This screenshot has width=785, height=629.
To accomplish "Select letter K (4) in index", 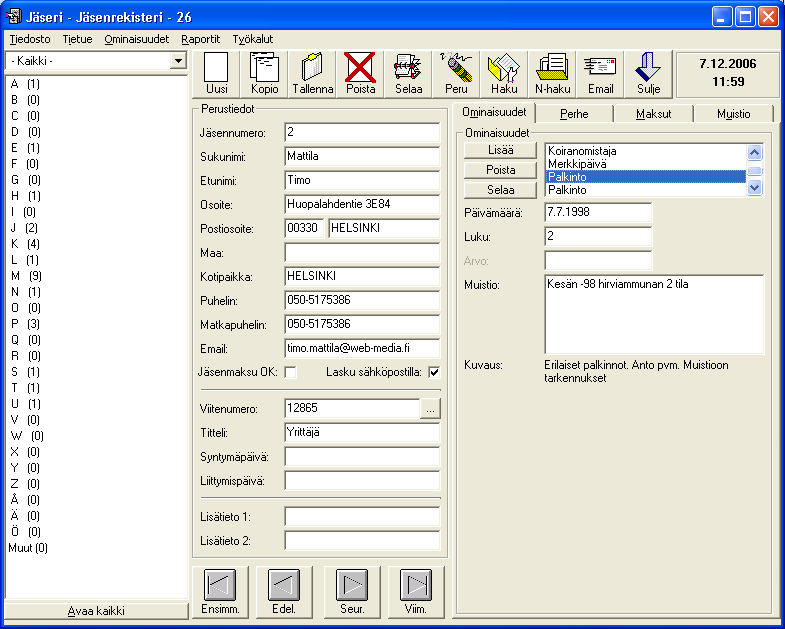I will pos(26,244).
